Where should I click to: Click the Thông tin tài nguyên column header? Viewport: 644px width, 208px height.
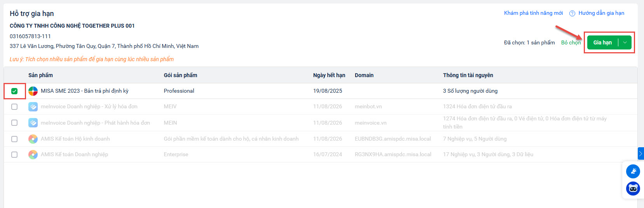(x=468, y=75)
